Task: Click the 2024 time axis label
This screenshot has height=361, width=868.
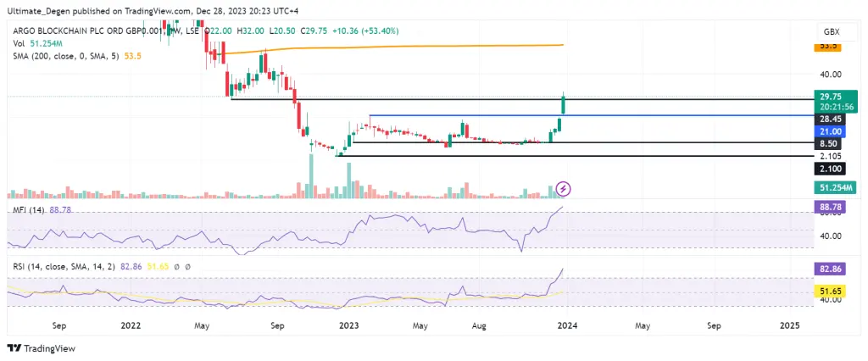Action: (x=567, y=326)
